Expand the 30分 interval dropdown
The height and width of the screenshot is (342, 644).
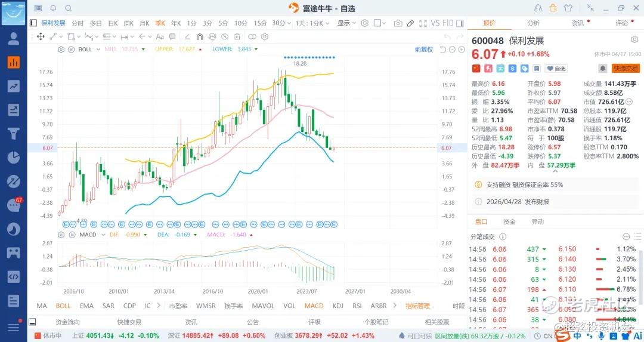(x=279, y=23)
